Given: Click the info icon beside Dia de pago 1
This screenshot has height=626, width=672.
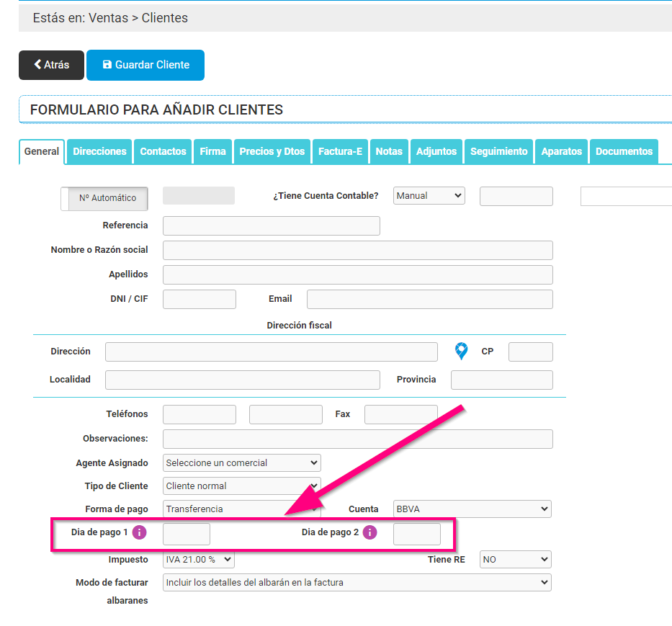Looking at the screenshot, I should pyautogui.click(x=139, y=532).
